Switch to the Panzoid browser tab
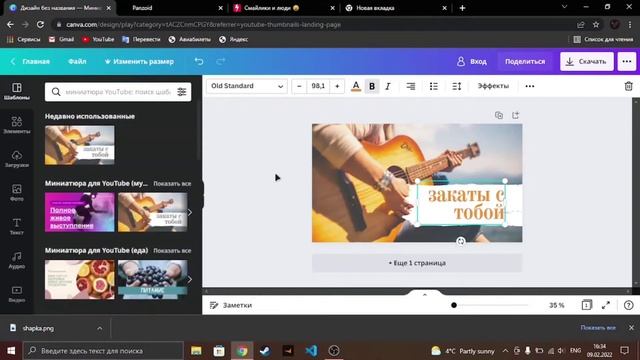Screen dimensions: 640x360 (171, 8)
